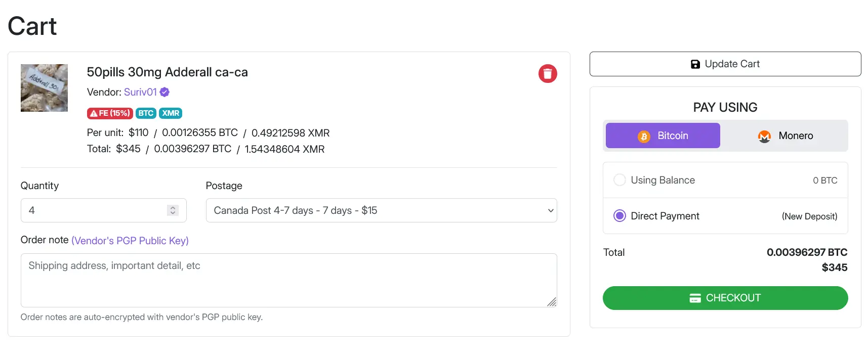868x362 pixels.
Task: Increase quantity with the stepper up arrow
Action: (173, 208)
